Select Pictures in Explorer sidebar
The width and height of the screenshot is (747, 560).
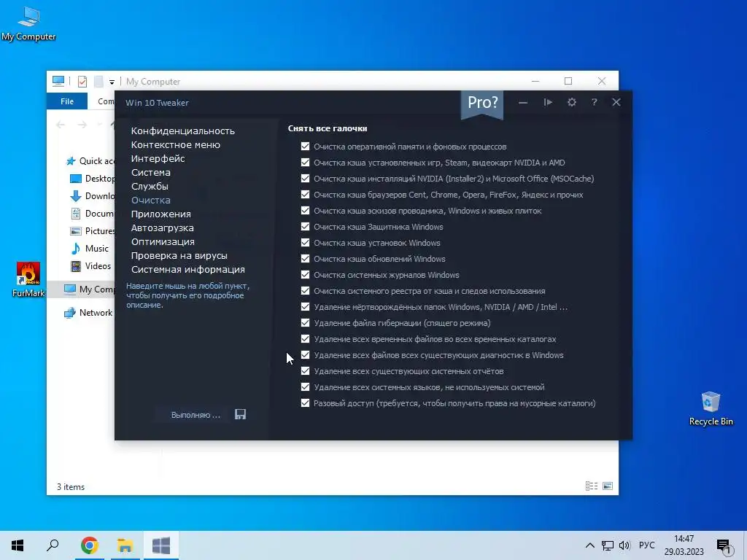coord(93,231)
